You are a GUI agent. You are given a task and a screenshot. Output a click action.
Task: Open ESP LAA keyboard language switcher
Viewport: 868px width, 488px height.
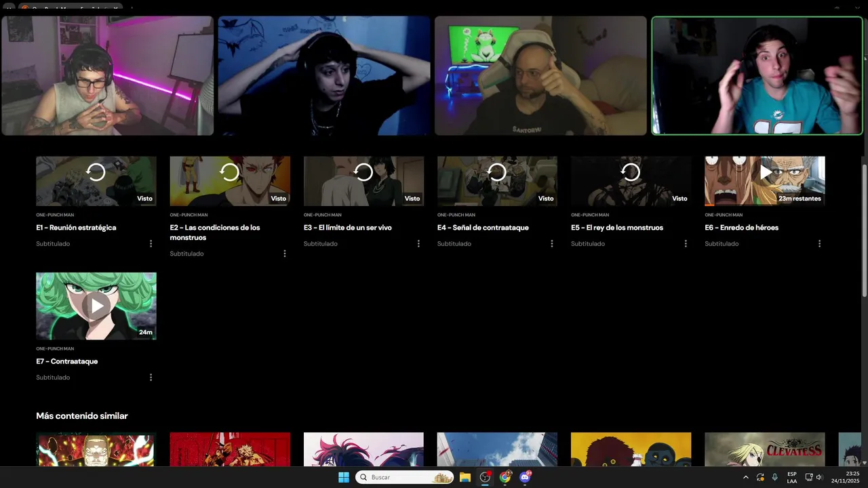pyautogui.click(x=792, y=477)
